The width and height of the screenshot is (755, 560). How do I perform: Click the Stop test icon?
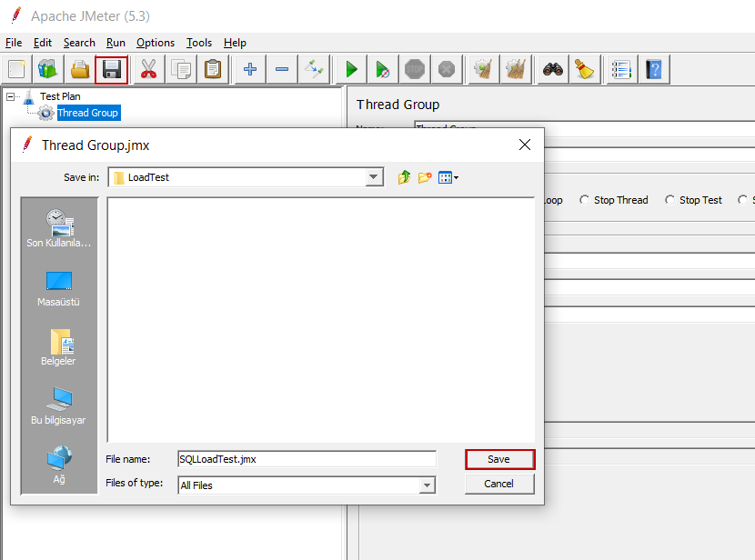[x=415, y=69]
